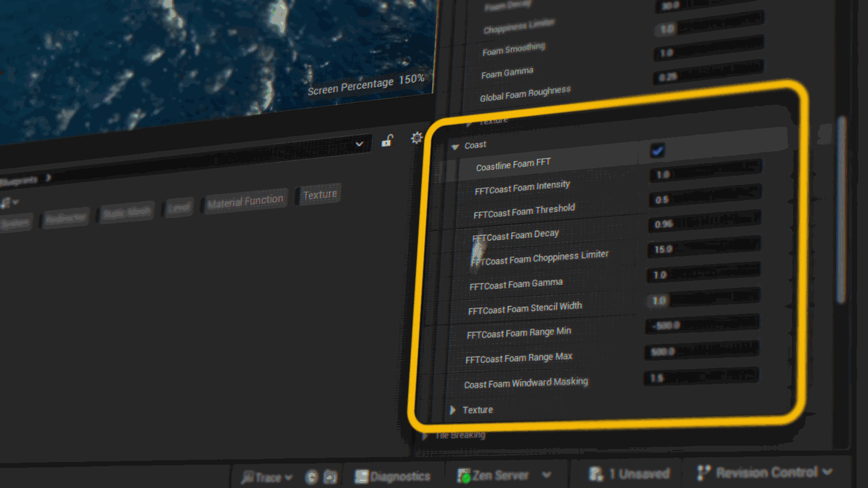The image size is (868, 488).
Task: Click the Diagnostics label
Action: pyautogui.click(x=400, y=477)
